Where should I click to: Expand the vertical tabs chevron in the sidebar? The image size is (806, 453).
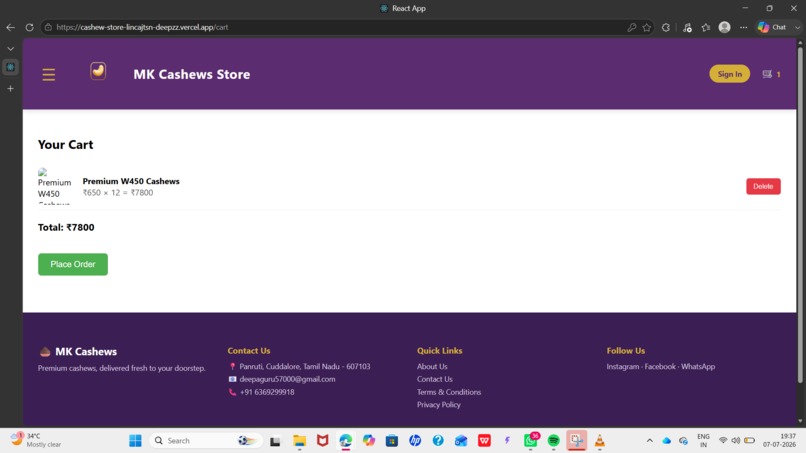click(10, 48)
